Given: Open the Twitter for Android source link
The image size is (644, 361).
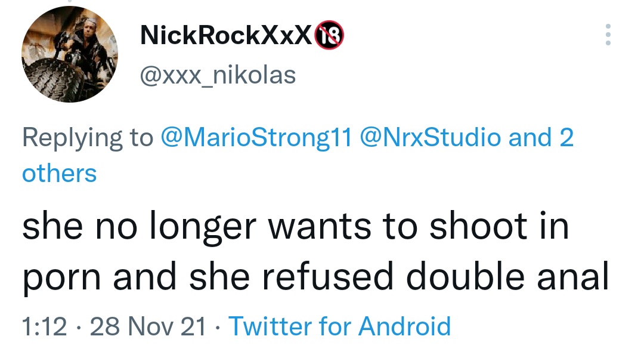Looking at the screenshot, I should (x=339, y=326).
